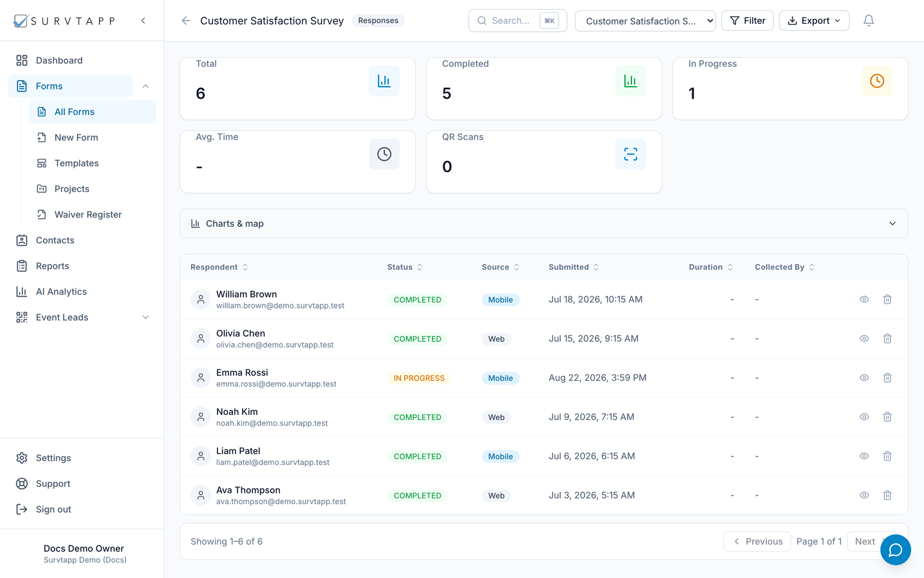Click 'Showing 1–6 of 6' text
Viewport: 924px width, 578px height.
[x=227, y=541]
